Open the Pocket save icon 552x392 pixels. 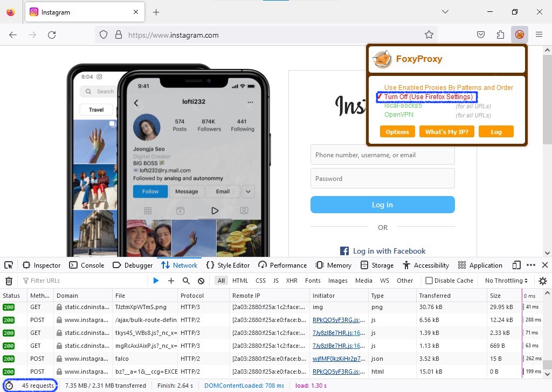[480, 34]
